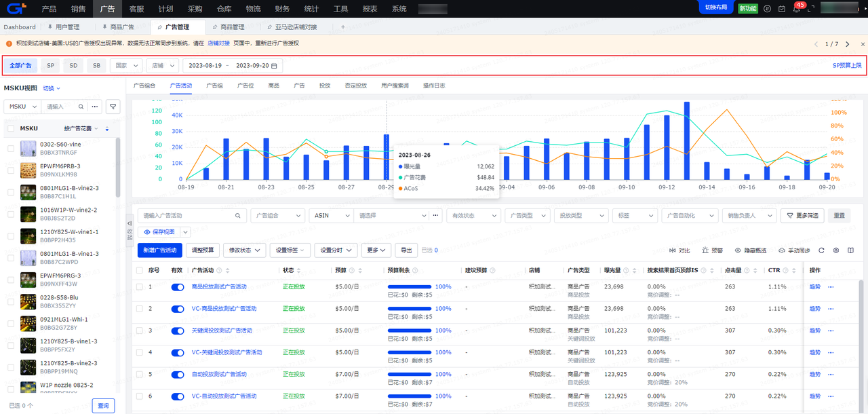
Task: Switch to the 广告组合 tab
Action: pyautogui.click(x=144, y=86)
